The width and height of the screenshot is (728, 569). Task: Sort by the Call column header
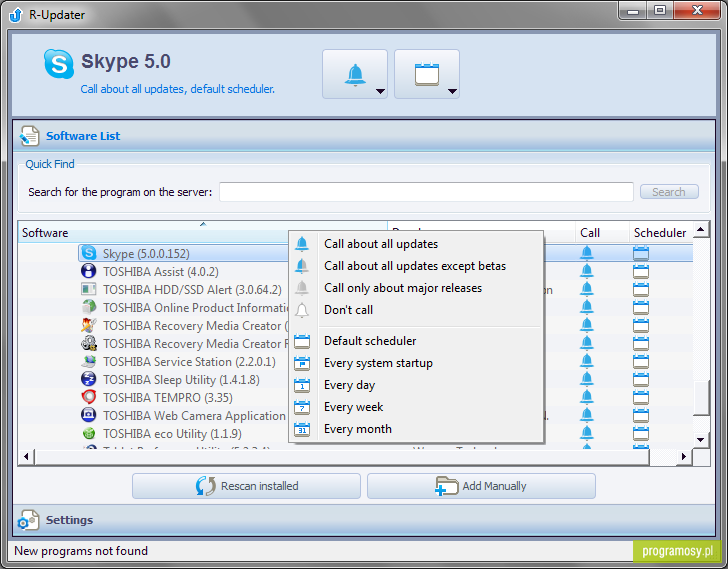(602, 233)
